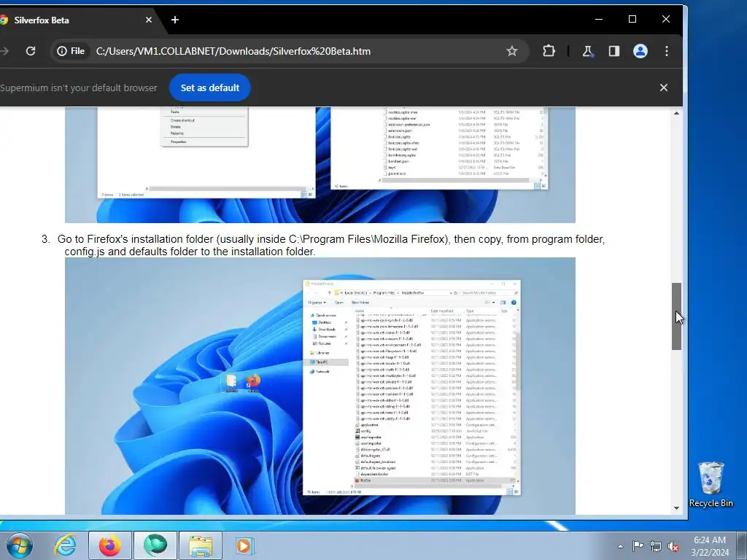Reload the Silverfox Beta page

[x=31, y=51]
